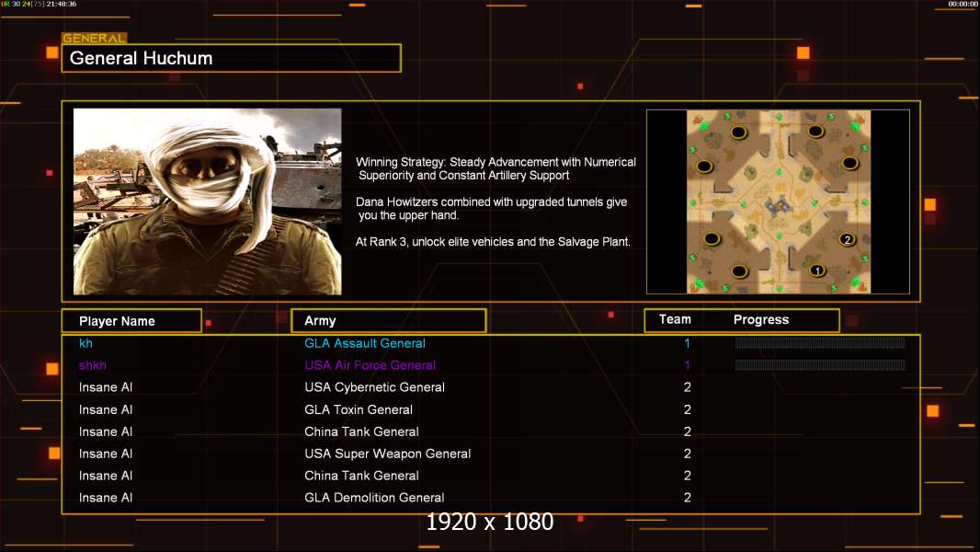Select Insane AI playing USA Cybernetic General
Viewport: 980px width, 552px height.
[x=106, y=387]
